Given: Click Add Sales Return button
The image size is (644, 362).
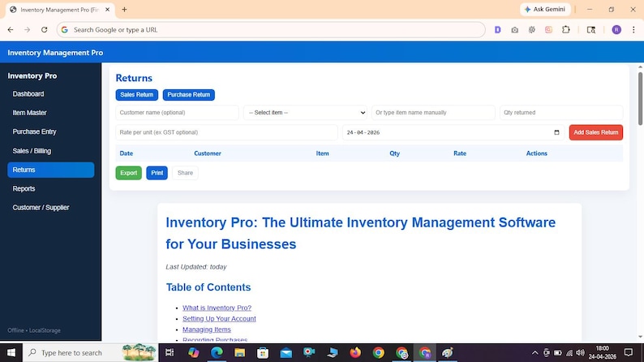Looking at the screenshot, I should tap(595, 132).
